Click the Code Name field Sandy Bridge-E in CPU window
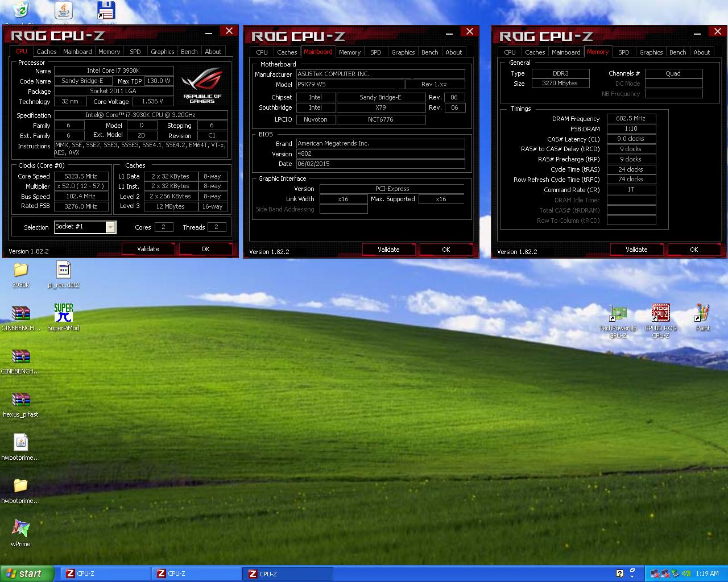This screenshot has width=728, height=582. point(82,81)
